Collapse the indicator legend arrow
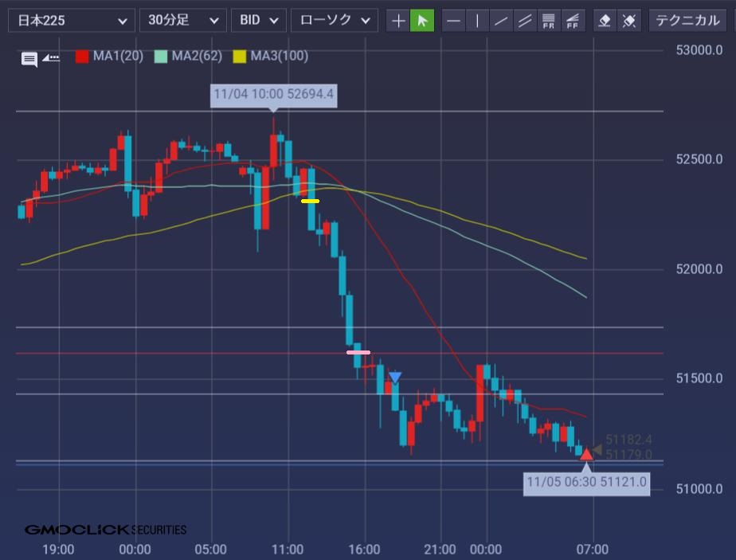Image resolution: width=736 pixels, height=560 pixels. point(51,57)
